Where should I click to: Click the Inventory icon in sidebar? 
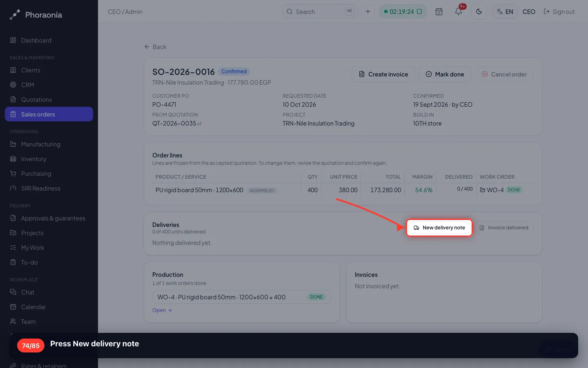[13, 159]
